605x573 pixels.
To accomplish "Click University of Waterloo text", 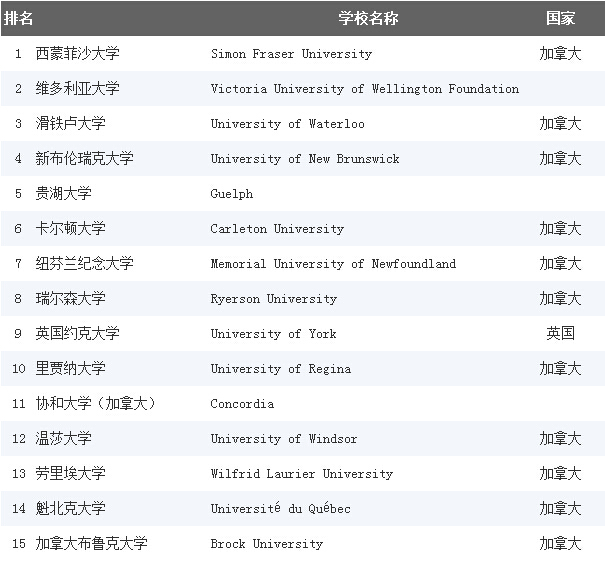I will 287,124.
